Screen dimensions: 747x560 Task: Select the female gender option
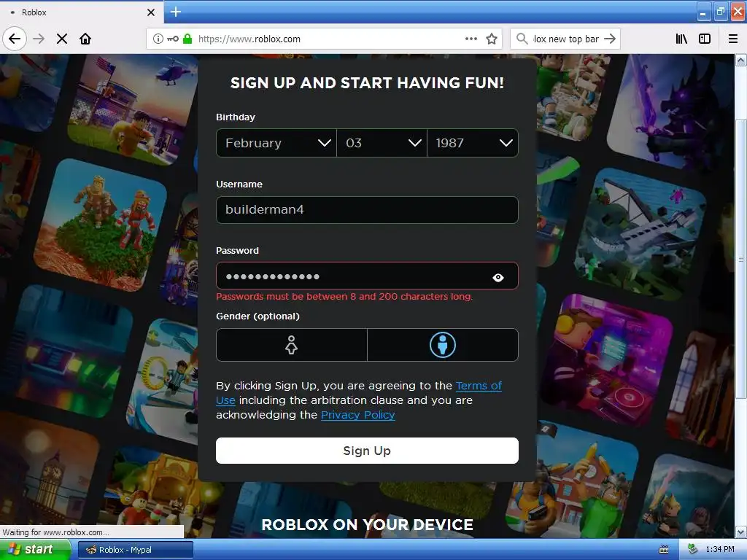pos(292,345)
